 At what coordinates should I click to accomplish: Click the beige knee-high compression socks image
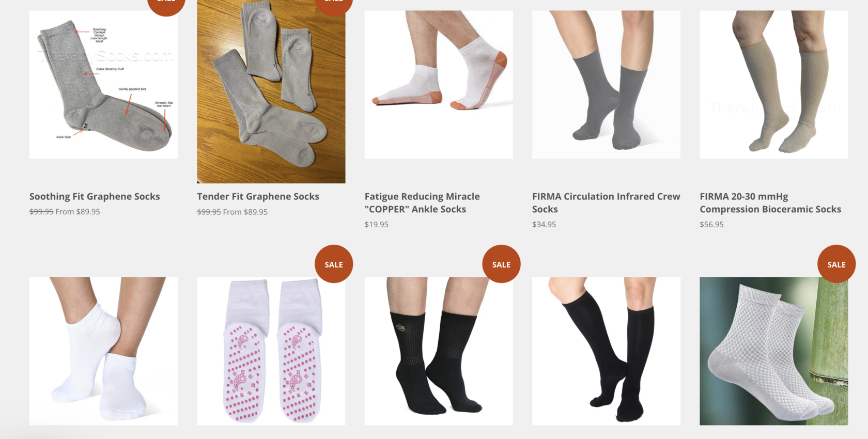pyautogui.click(x=774, y=85)
